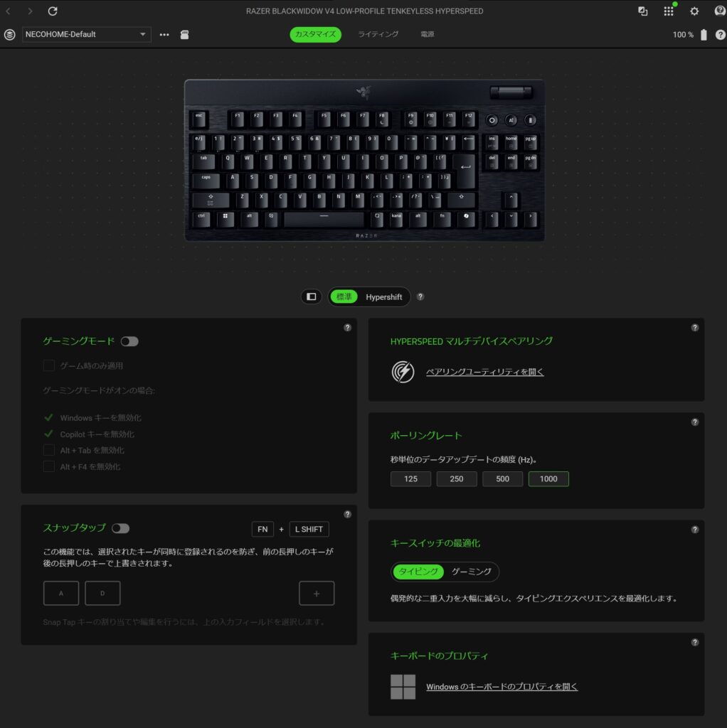Set polling rate to 500 Hz

tap(502, 478)
